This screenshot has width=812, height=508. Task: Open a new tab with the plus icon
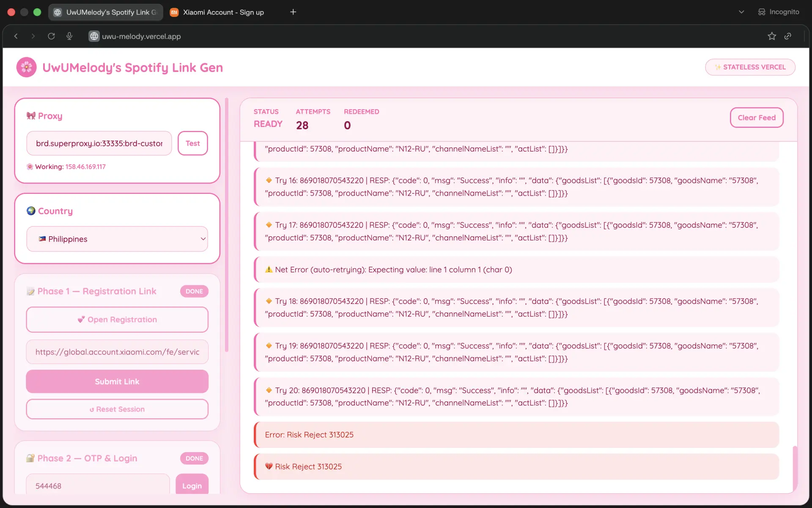[x=293, y=12]
